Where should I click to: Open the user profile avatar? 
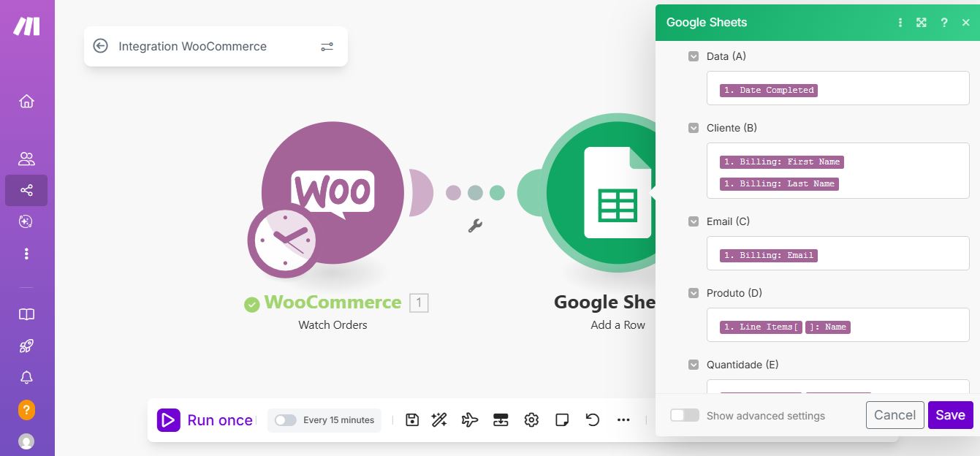(x=26, y=441)
